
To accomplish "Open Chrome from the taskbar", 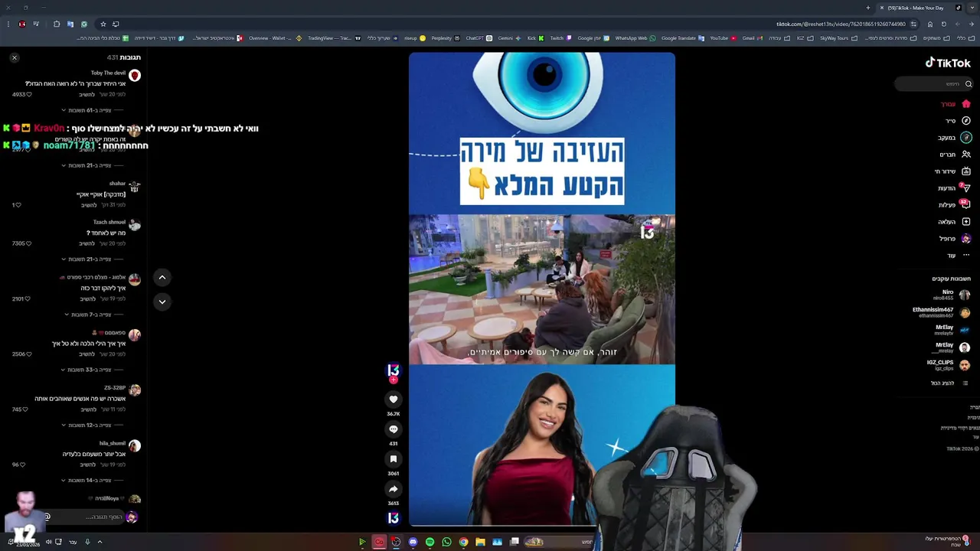I will click(x=463, y=542).
